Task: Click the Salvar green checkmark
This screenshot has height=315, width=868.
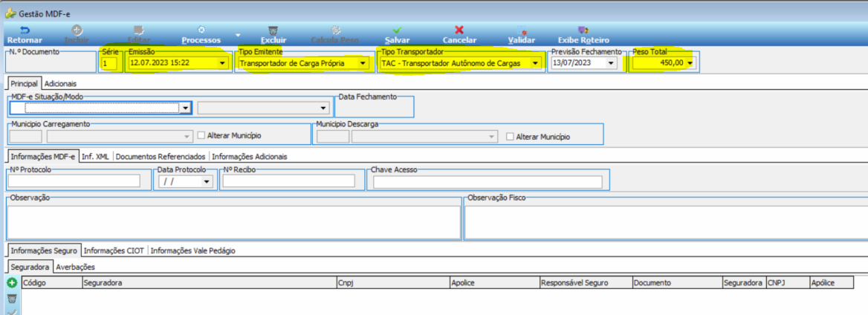Action: [x=397, y=30]
